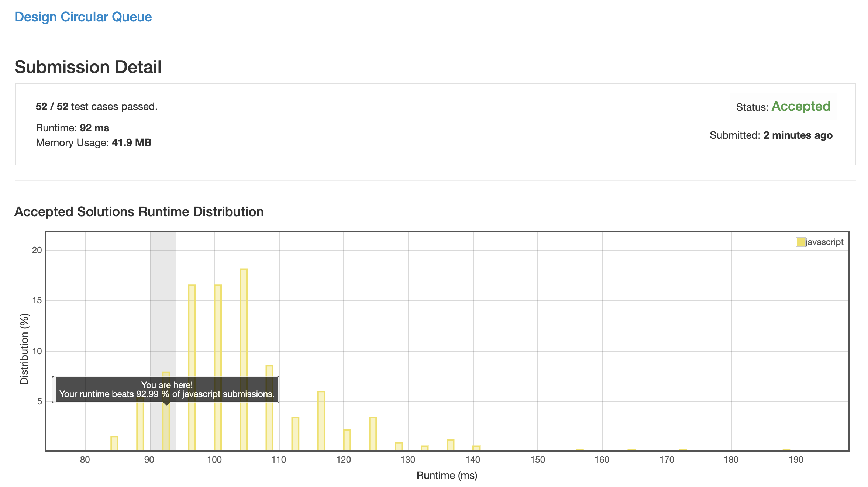Viewport: 868px width, 487px height.
Task: Click the Accepted status text
Action: [801, 106]
